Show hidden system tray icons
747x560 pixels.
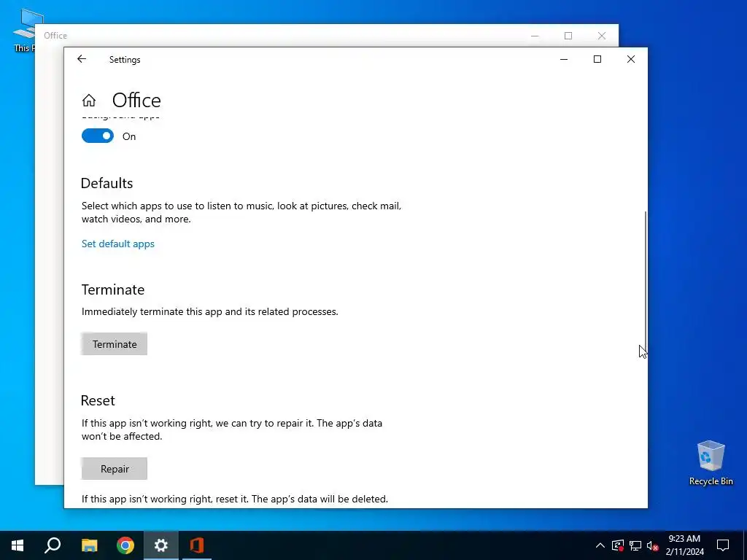click(x=600, y=545)
